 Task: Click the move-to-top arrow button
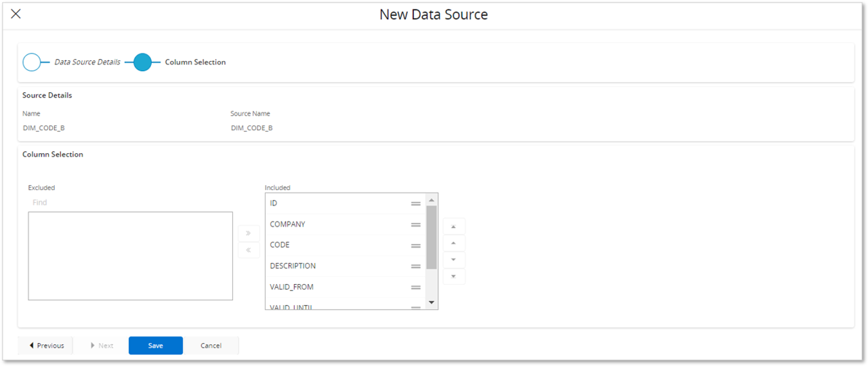(453, 226)
